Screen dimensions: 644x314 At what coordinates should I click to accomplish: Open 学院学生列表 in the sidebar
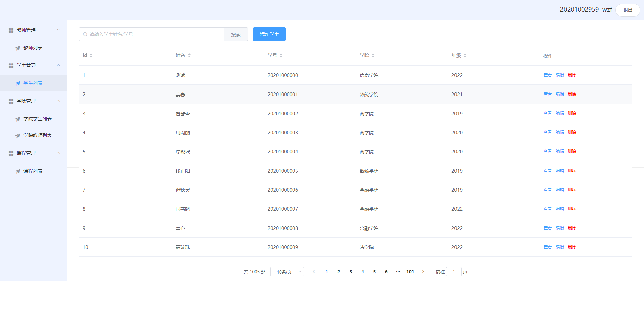pyautogui.click(x=34, y=119)
